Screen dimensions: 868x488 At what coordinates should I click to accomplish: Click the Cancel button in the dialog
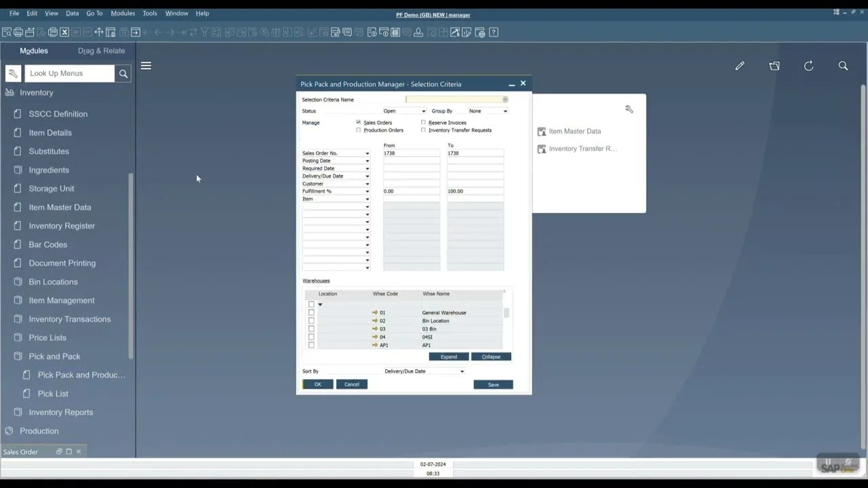click(351, 384)
